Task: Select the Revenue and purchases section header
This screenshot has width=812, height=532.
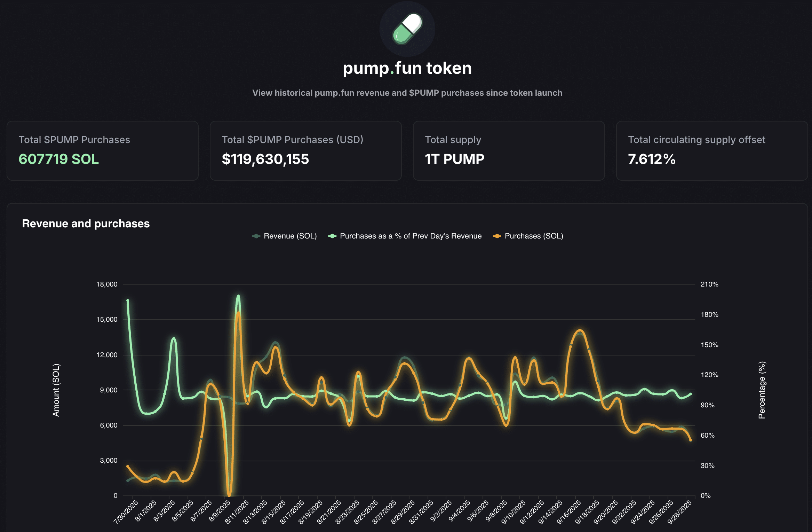Action: [x=86, y=223]
